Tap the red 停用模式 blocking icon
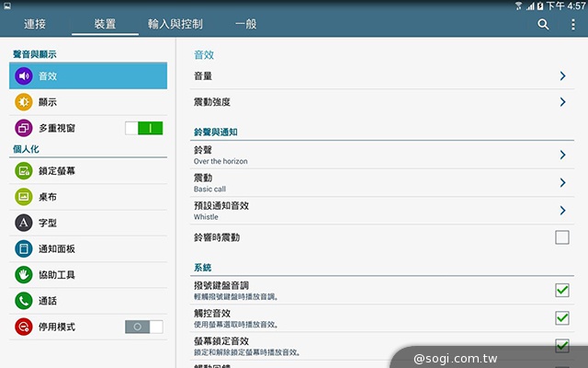Viewport: 588px width, 368px height. point(24,327)
